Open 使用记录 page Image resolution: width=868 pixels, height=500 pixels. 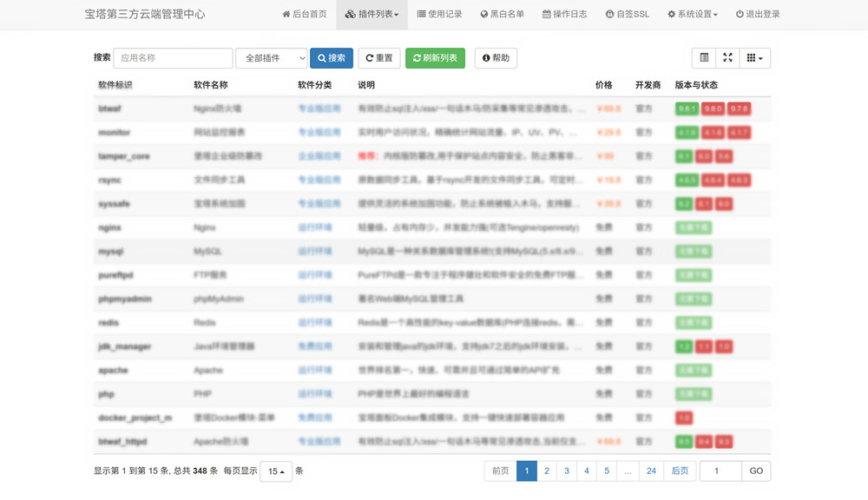point(439,15)
